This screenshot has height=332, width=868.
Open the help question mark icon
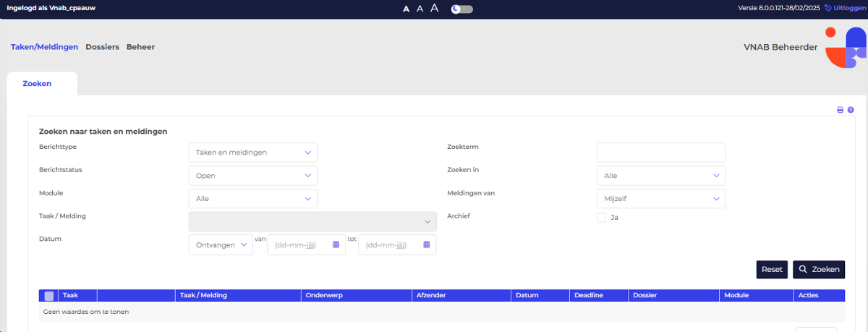coord(851,110)
